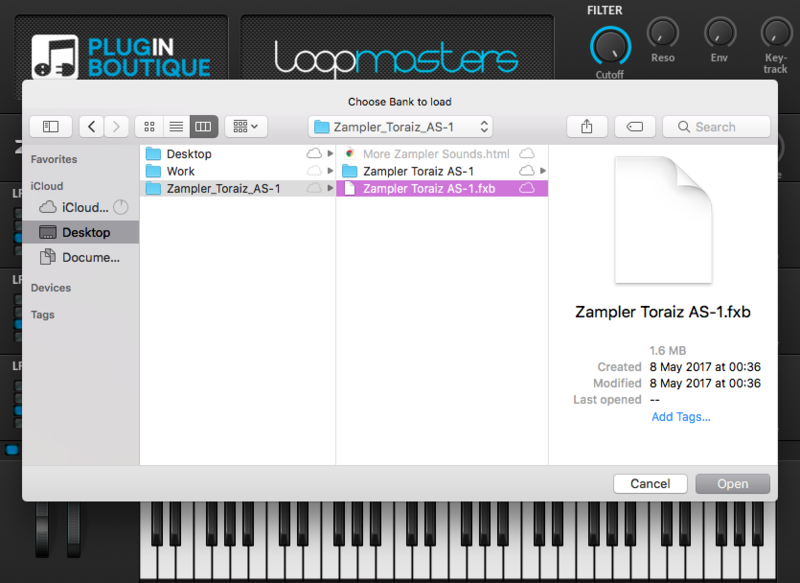Click the Cancel button

(650, 484)
